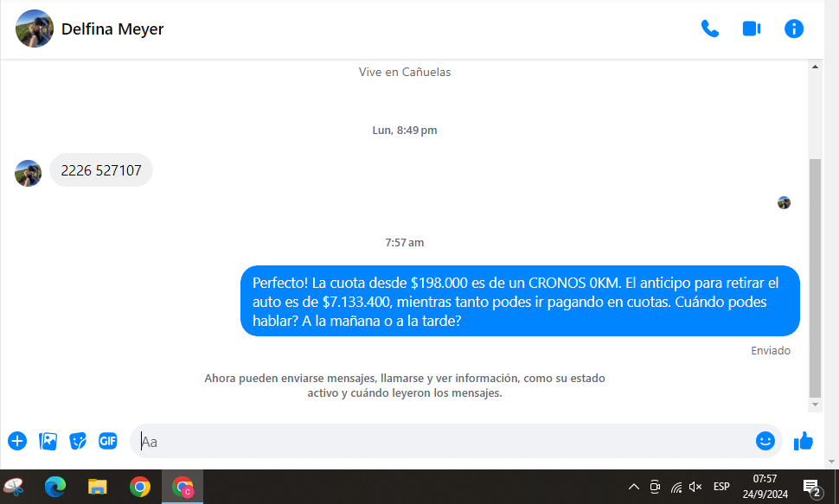Open the clock and date 24/9/2024

(765, 487)
